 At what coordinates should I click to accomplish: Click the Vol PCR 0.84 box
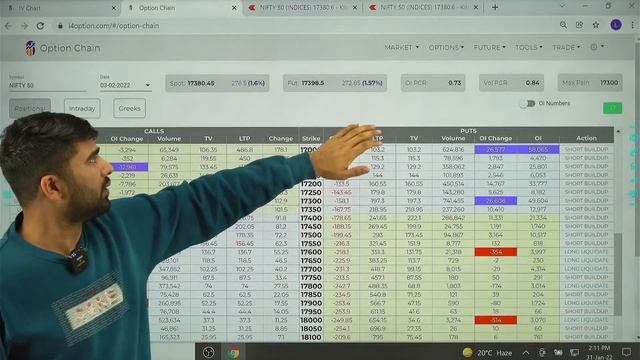tap(511, 83)
